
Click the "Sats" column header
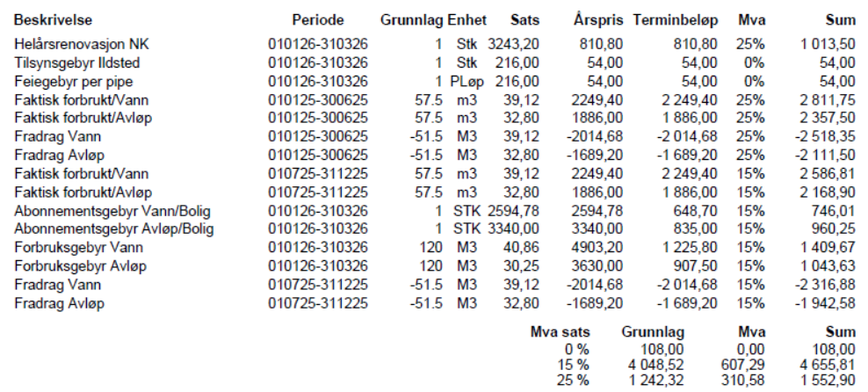(524, 18)
